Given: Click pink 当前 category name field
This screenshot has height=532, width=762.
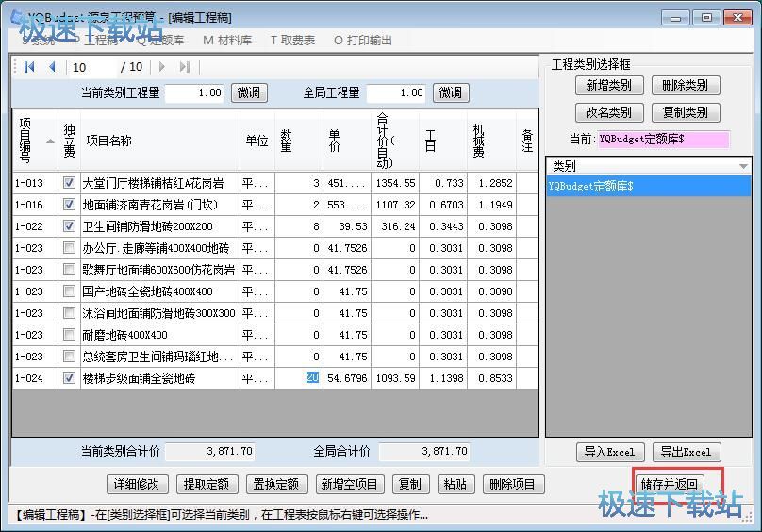Looking at the screenshot, I should [663, 139].
